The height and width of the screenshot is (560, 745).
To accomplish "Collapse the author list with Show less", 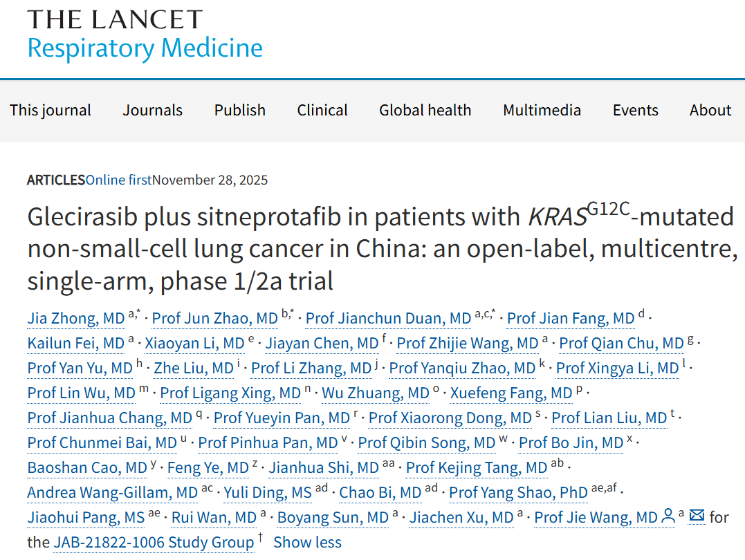I will click(x=307, y=543).
